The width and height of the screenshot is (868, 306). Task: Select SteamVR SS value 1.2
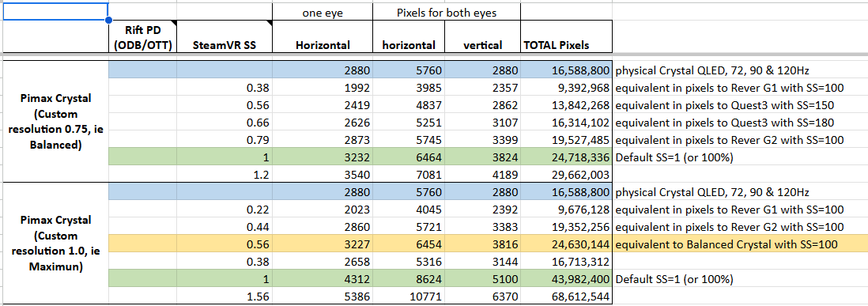click(x=225, y=174)
